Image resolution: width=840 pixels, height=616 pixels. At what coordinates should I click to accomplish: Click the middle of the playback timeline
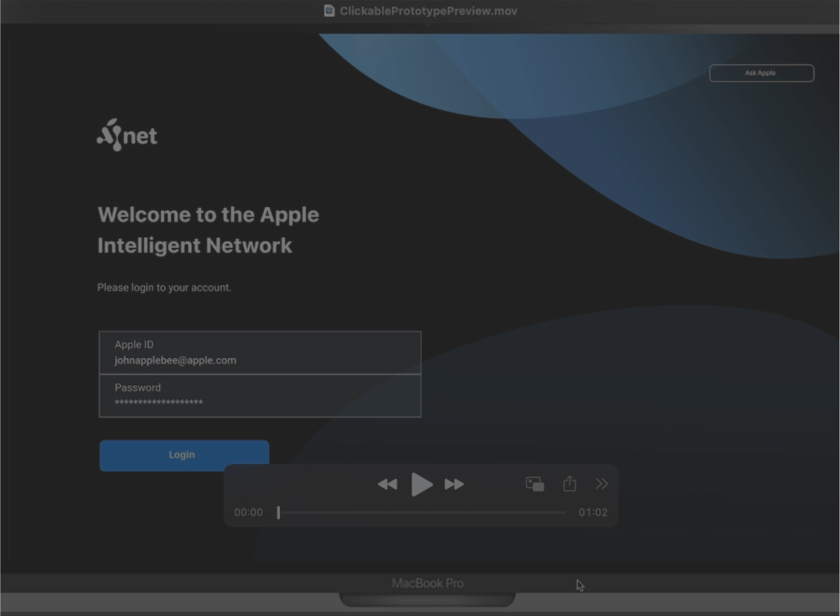422,513
